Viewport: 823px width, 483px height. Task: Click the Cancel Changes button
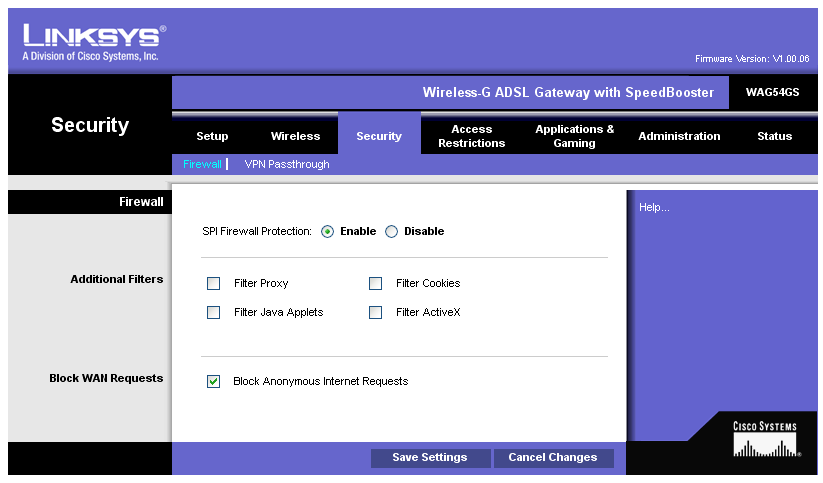click(x=553, y=458)
